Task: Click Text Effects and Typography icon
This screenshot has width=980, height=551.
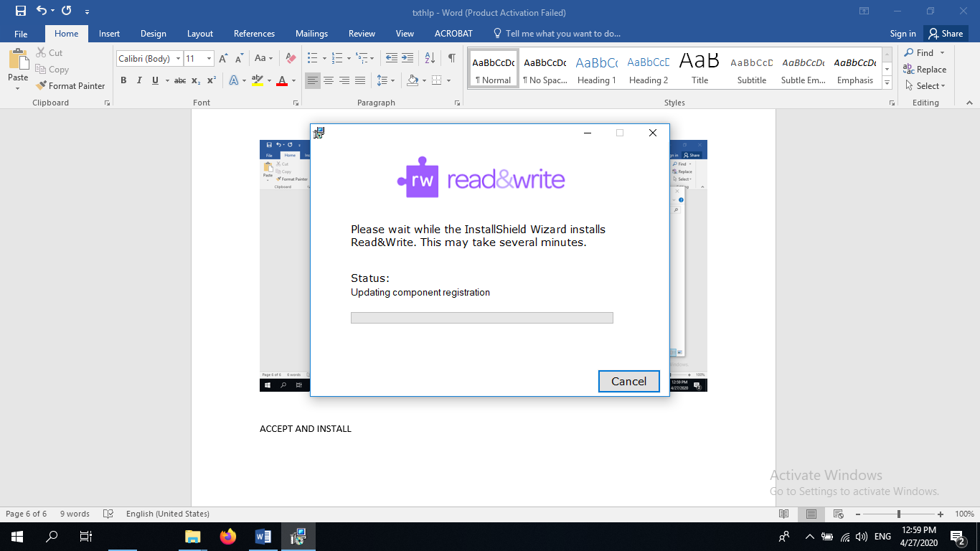Action: pyautogui.click(x=234, y=80)
